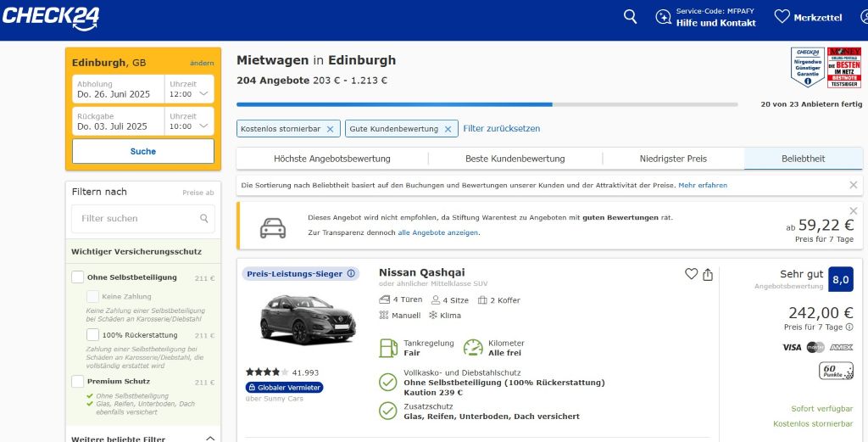Click alle Angebote anzeigen link
Image resolution: width=868 pixels, height=442 pixels.
[437, 232]
